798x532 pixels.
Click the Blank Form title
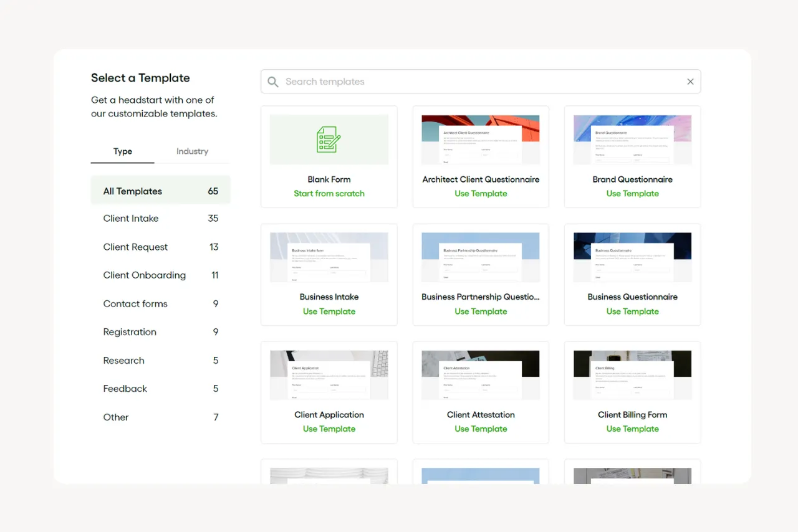coord(329,179)
